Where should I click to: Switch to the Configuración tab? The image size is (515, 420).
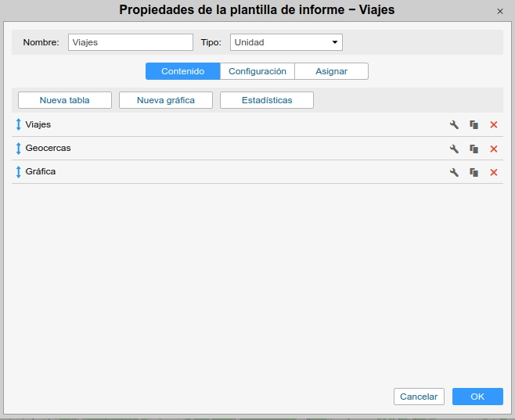[257, 71]
